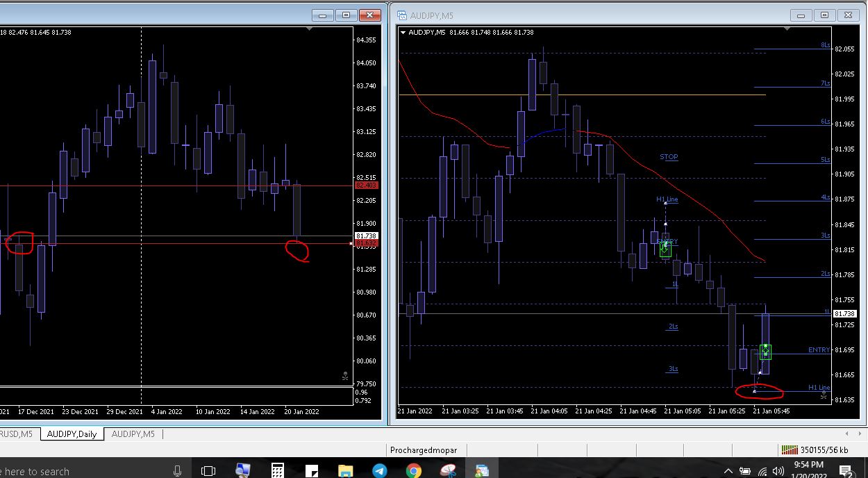Viewport: 868px width, 478px height.
Task: Open the computer monitor taskbar icon
Action: pos(243,470)
